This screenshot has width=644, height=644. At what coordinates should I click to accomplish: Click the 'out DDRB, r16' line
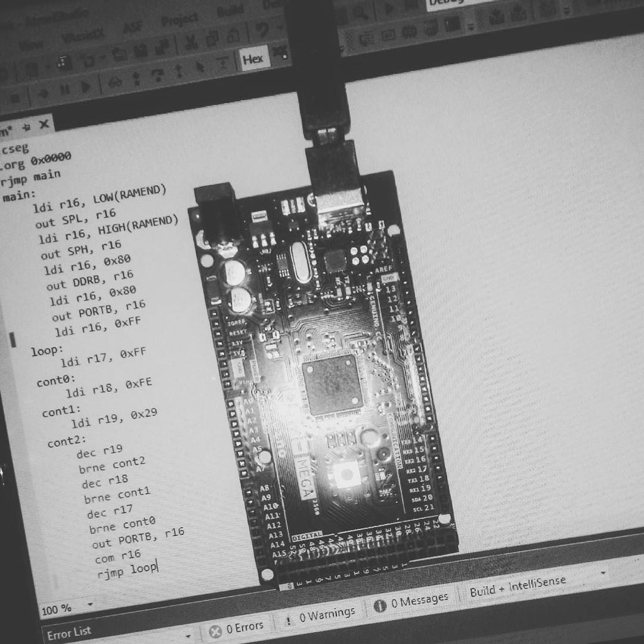coord(90,280)
